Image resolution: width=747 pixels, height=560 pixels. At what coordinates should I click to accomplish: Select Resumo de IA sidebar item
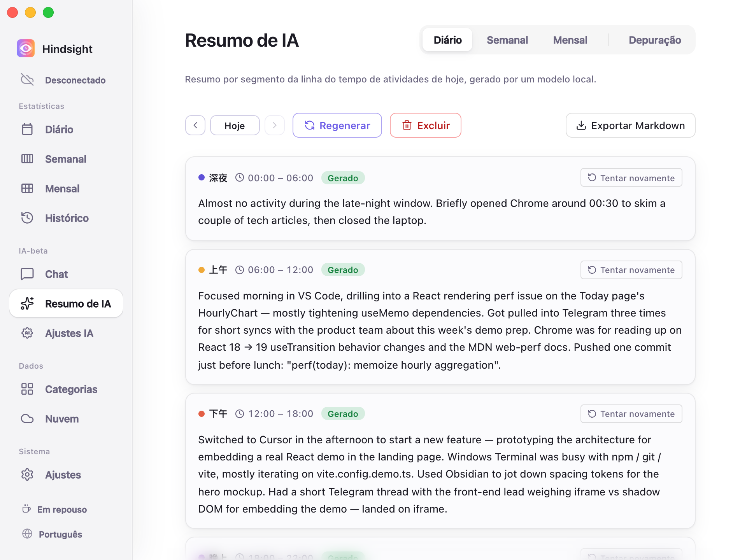66,304
